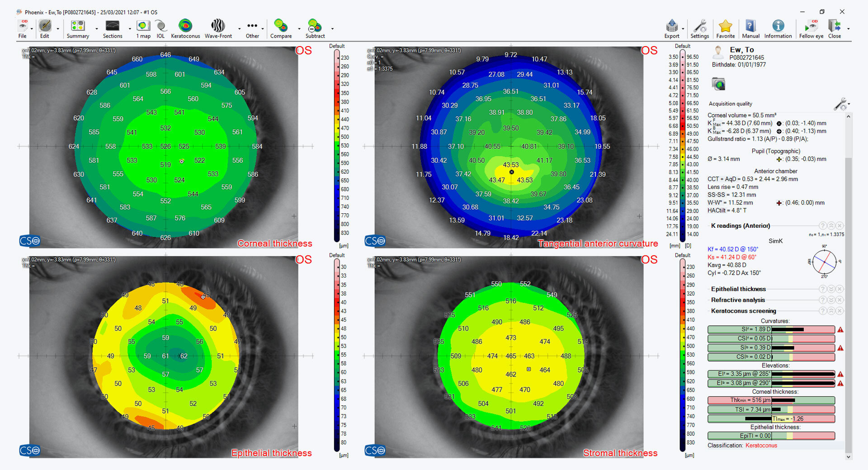This screenshot has height=470, width=868.
Task: Click the Epithelial thickness color scale bar
Action: pos(337,355)
